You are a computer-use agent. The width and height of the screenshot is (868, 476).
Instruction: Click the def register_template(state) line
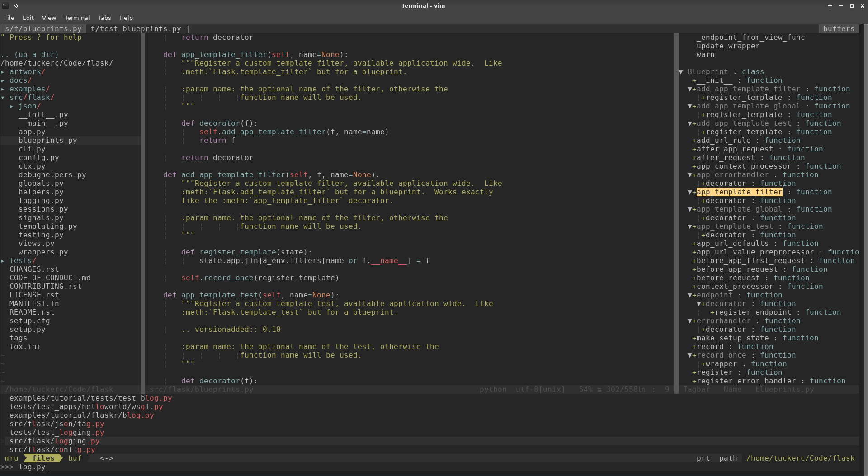point(246,252)
